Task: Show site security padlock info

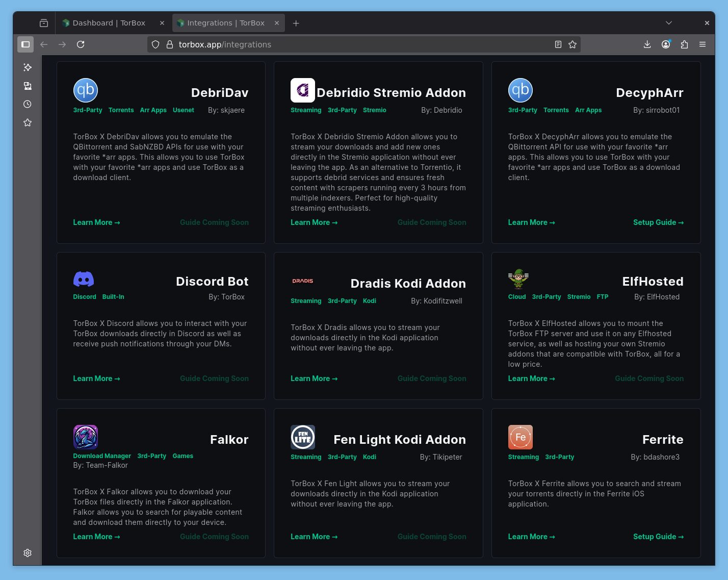Action: (x=170, y=44)
